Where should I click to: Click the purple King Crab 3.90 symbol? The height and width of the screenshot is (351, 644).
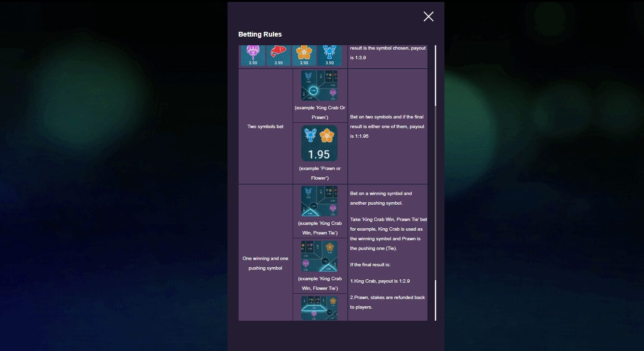(x=253, y=55)
